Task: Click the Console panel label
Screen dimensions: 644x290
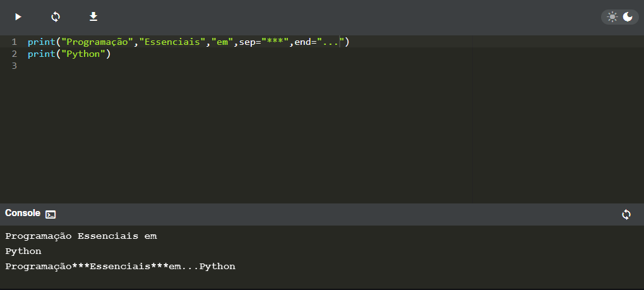Action: tap(23, 213)
